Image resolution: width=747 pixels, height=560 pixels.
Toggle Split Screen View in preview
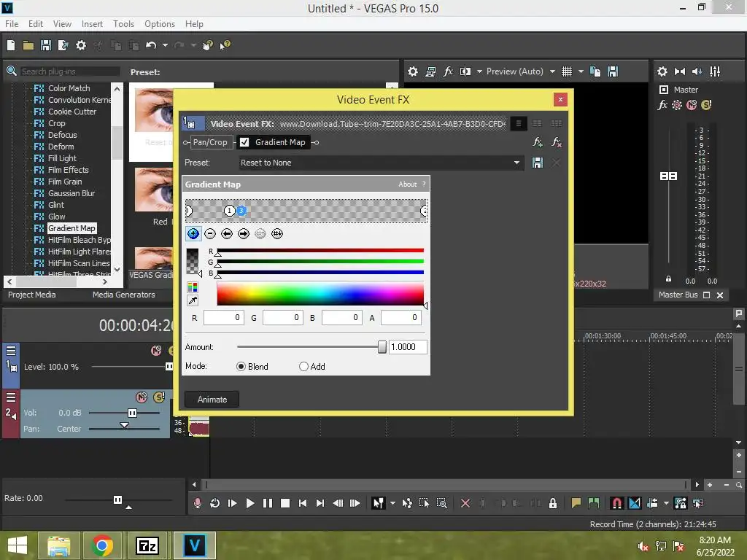465,71
